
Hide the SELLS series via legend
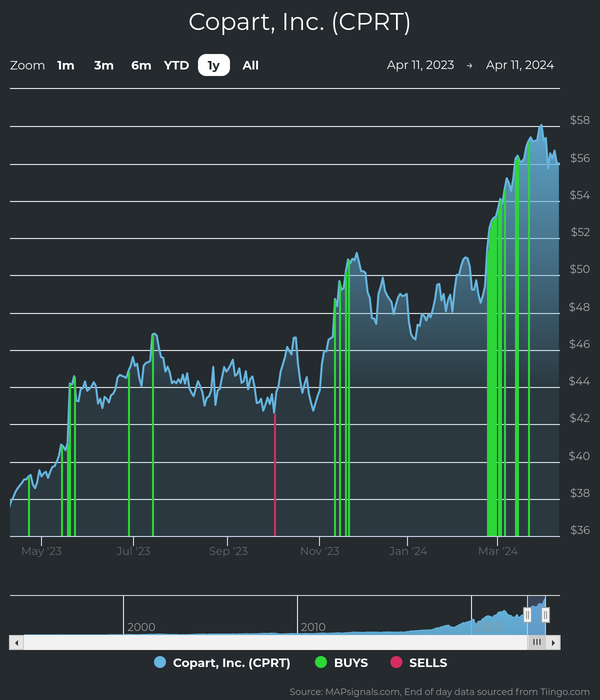[428, 663]
